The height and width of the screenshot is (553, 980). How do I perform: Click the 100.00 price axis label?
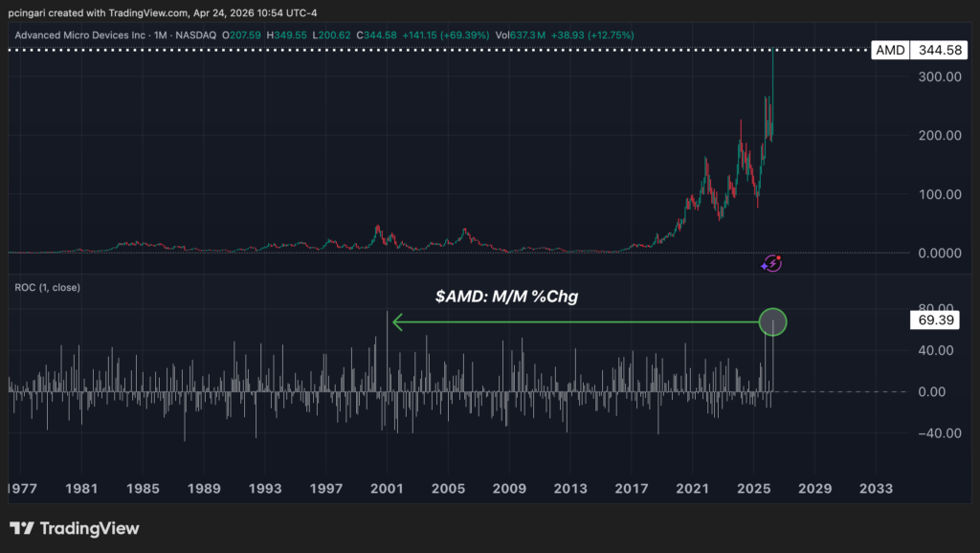pyautogui.click(x=940, y=194)
